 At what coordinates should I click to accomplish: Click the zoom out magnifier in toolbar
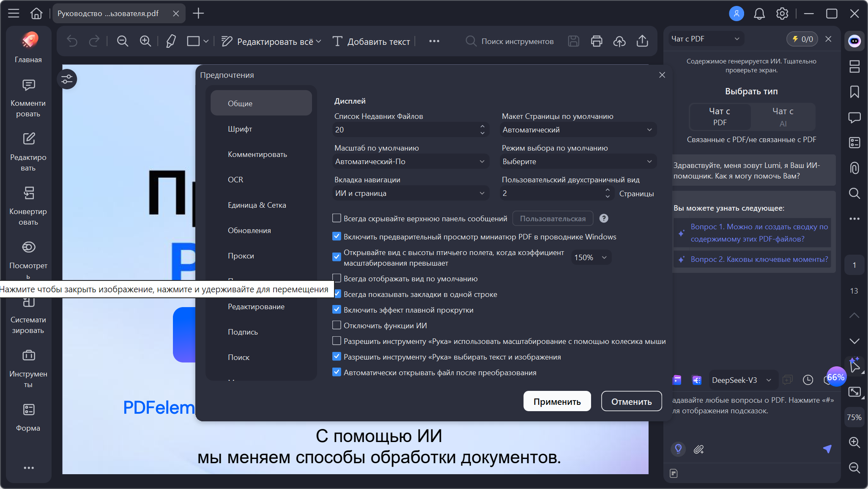pyautogui.click(x=123, y=41)
